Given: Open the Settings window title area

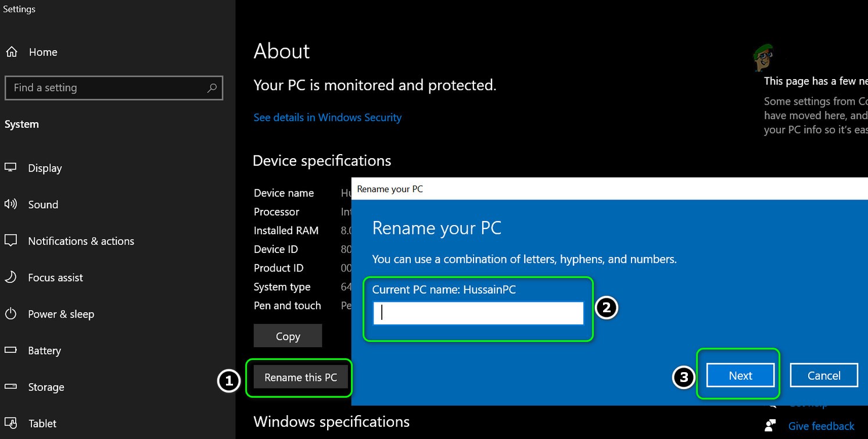Looking at the screenshot, I should click(x=19, y=9).
